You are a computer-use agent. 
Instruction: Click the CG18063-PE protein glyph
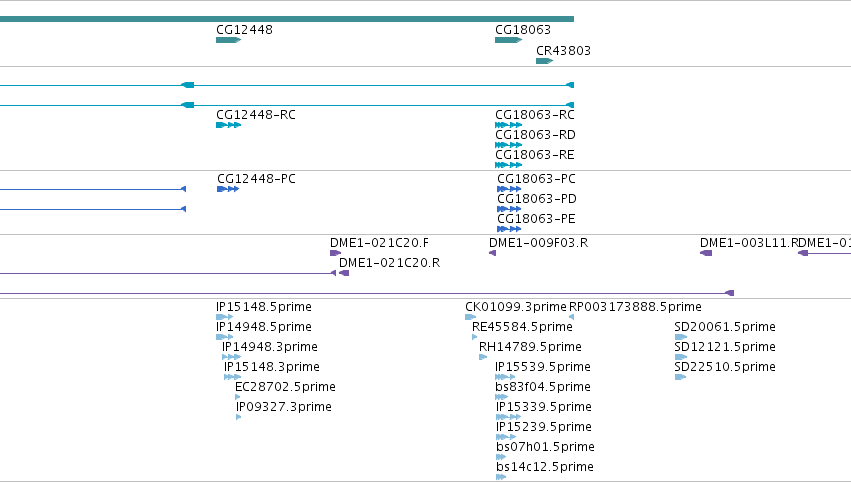509,229
